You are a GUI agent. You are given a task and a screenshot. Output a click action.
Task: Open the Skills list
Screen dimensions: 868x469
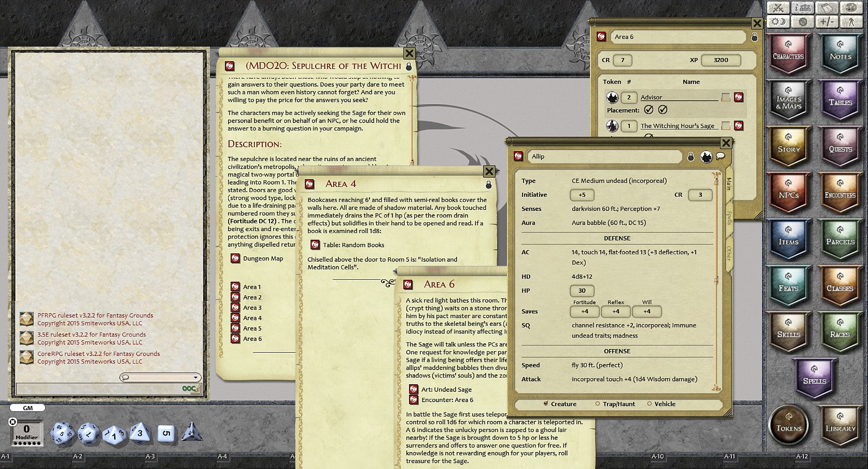tap(788, 332)
